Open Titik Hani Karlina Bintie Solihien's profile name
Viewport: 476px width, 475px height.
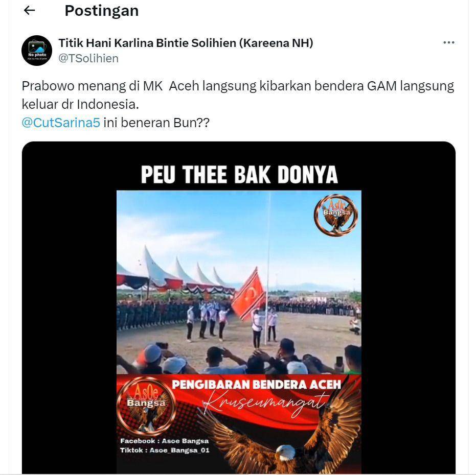186,43
